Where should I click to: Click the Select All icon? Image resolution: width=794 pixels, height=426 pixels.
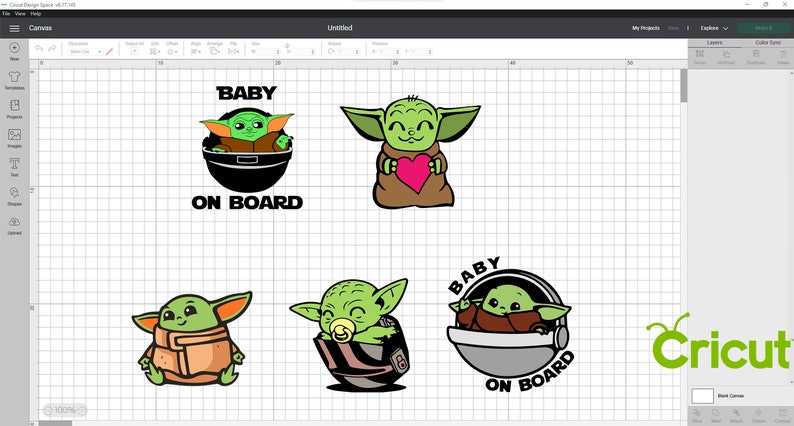click(x=134, y=51)
